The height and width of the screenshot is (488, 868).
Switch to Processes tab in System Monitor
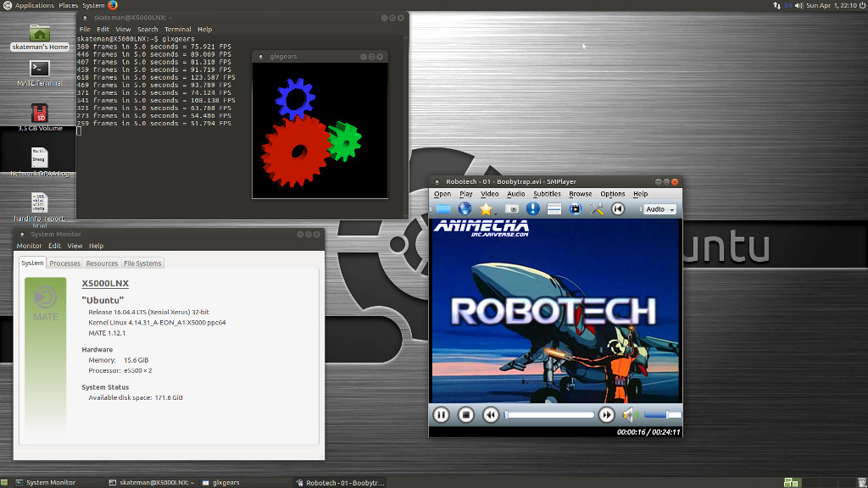[64, 263]
